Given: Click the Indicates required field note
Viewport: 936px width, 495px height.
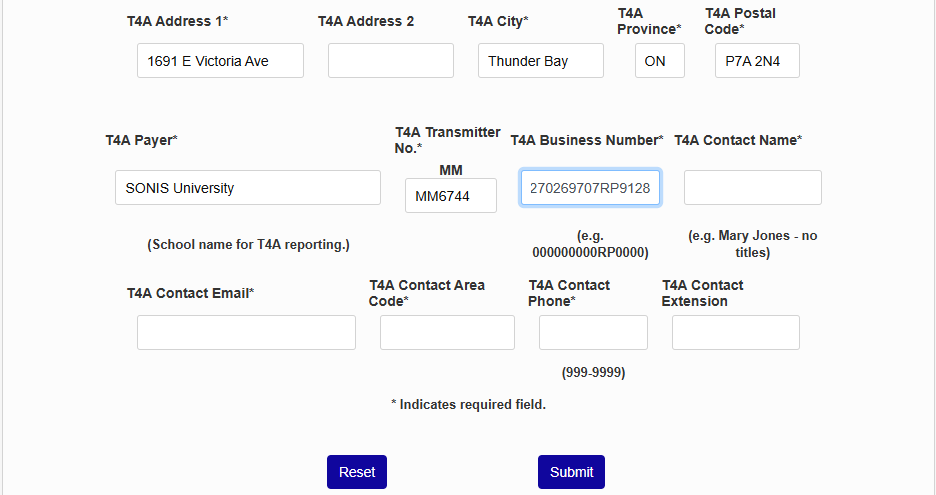Looking at the screenshot, I should (468, 405).
